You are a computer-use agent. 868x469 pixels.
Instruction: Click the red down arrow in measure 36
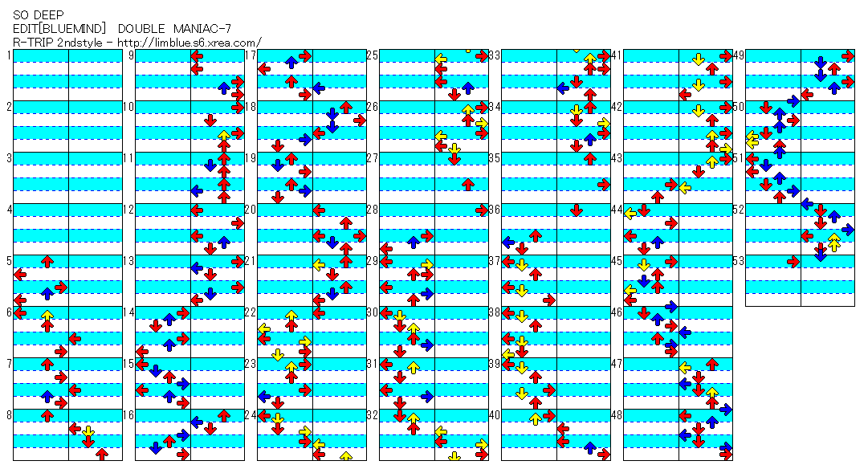point(577,210)
